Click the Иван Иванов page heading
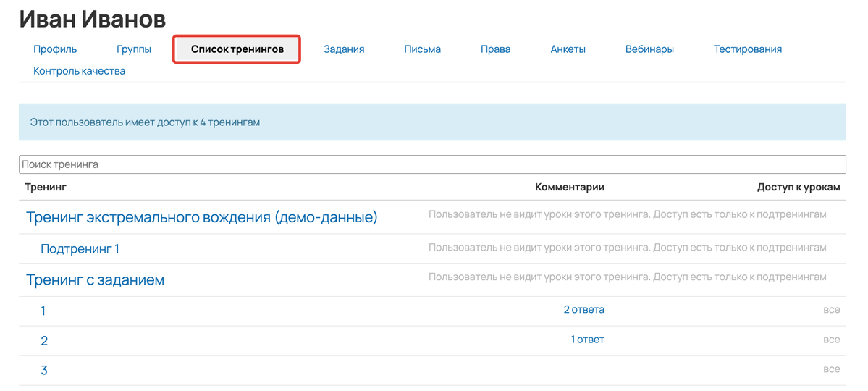 [93, 20]
